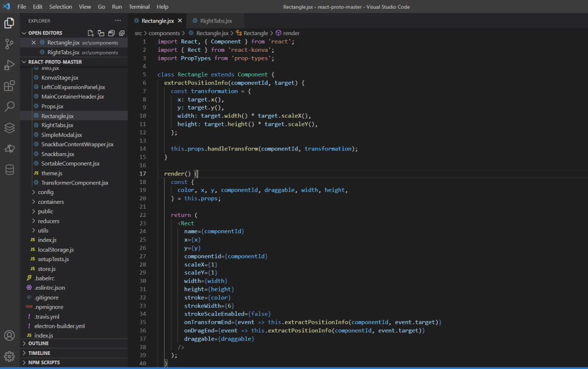Click 'components' in the breadcrumb path
Viewport: 588px width, 369px height.
point(164,33)
